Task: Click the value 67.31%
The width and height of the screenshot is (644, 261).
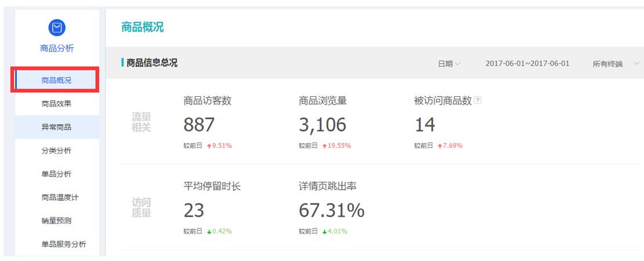Action: click(331, 211)
